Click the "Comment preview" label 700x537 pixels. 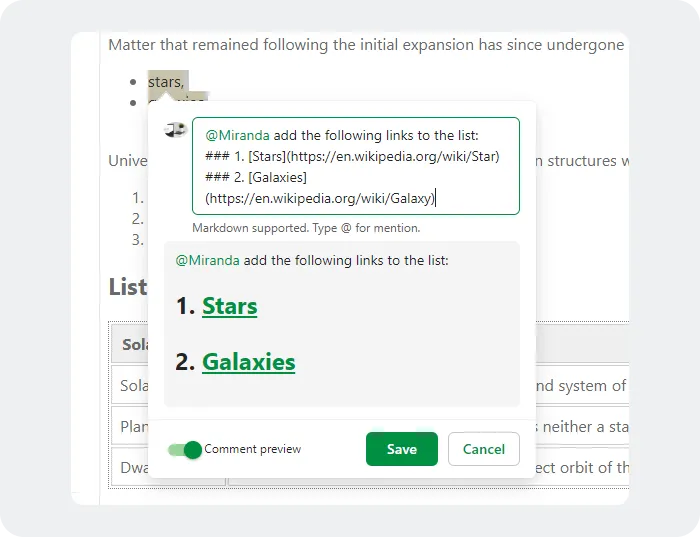[x=252, y=450]
